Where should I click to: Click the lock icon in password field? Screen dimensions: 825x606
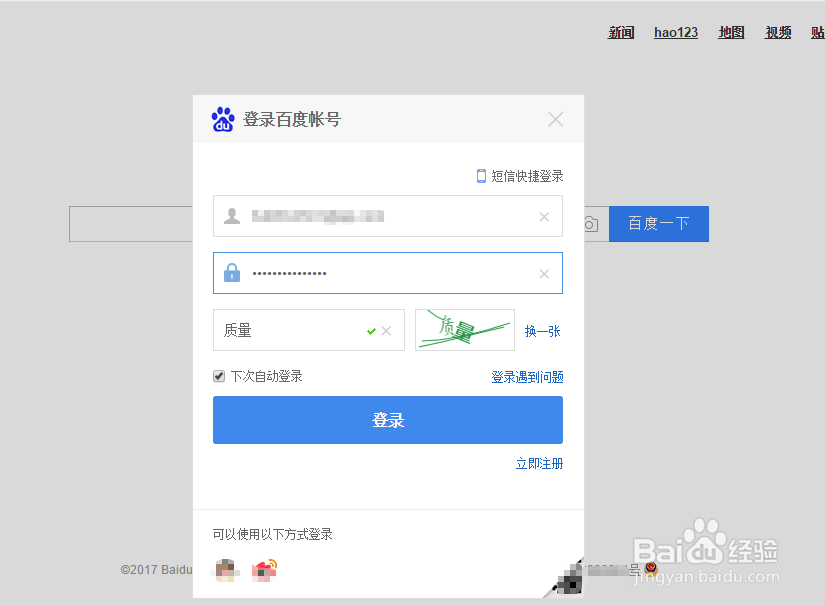(x=232, y=272)
